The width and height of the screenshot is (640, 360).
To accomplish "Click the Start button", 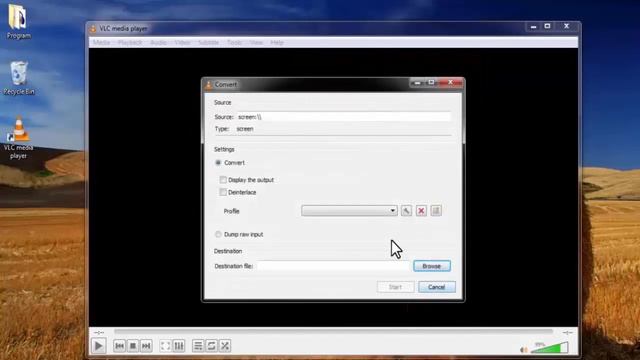I will [395, 287].
